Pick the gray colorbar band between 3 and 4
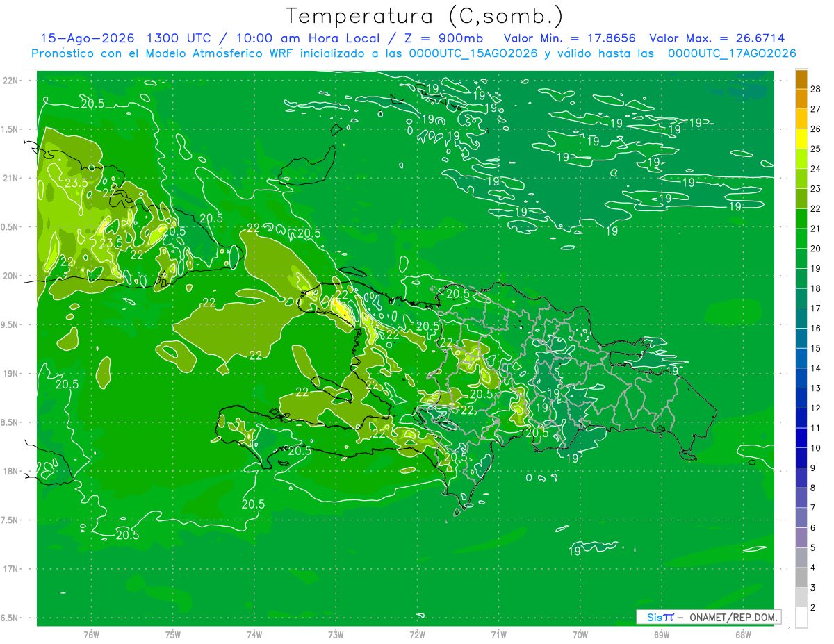 click(x=801, y=578)
